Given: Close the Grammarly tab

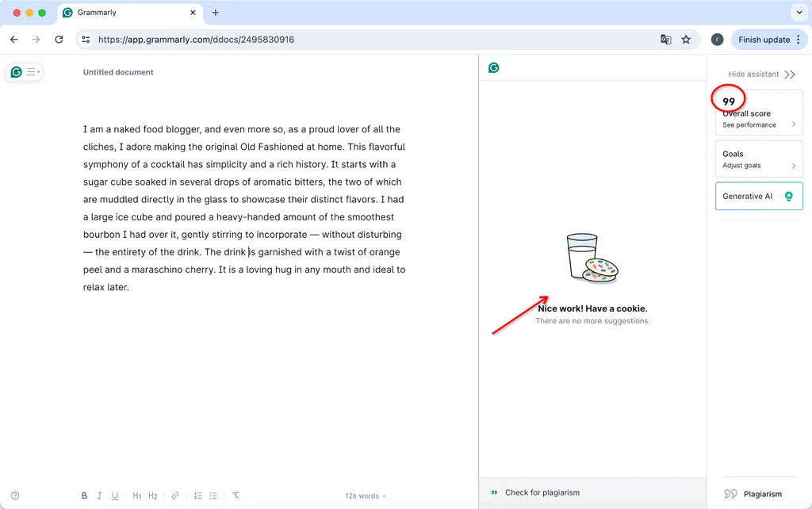Looking at the screenshot, I should (x=193, y=13).
